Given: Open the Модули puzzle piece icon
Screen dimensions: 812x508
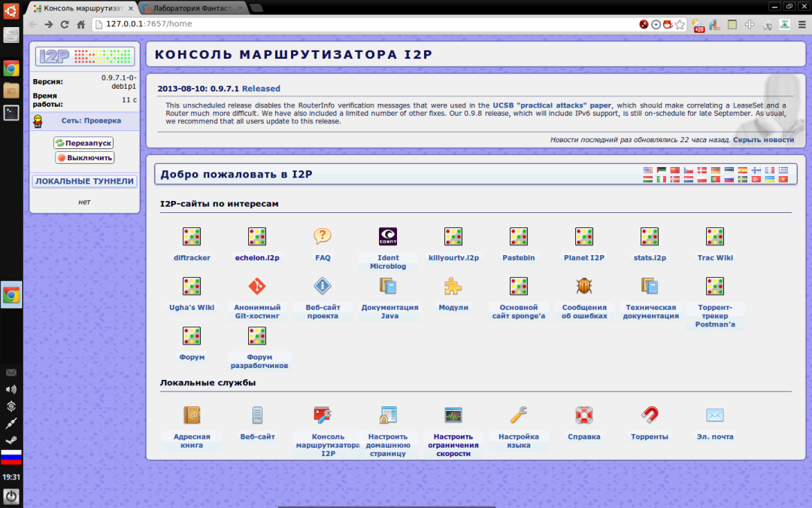Looking at the screenshot, I should point(453,286).
